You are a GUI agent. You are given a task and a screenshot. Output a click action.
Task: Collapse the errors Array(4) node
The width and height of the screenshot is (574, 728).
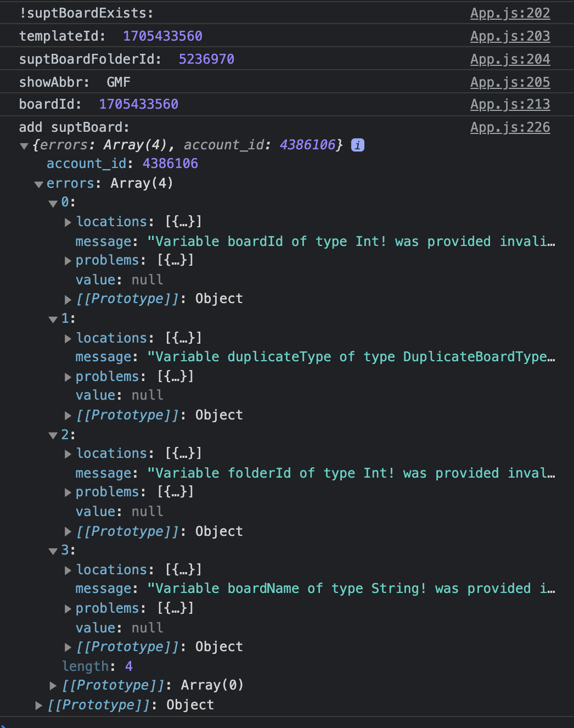point(38,184)
